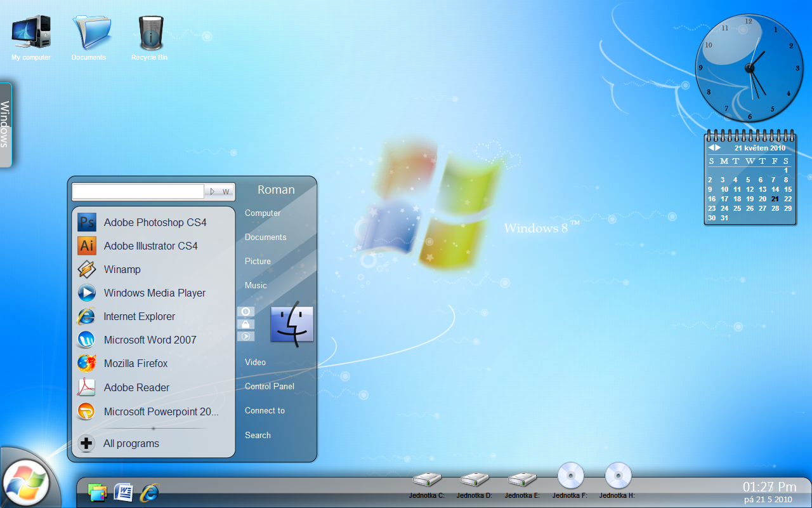Expand All programs with the plus icon
Image resolution: width=812 pixels, height=508 pixels.
tap(87, 443)
